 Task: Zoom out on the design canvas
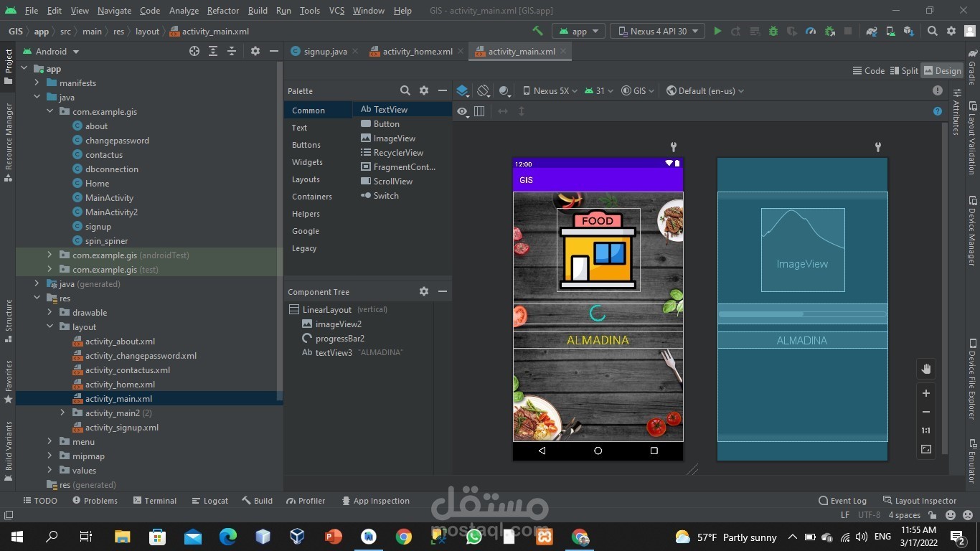point(926,412)
